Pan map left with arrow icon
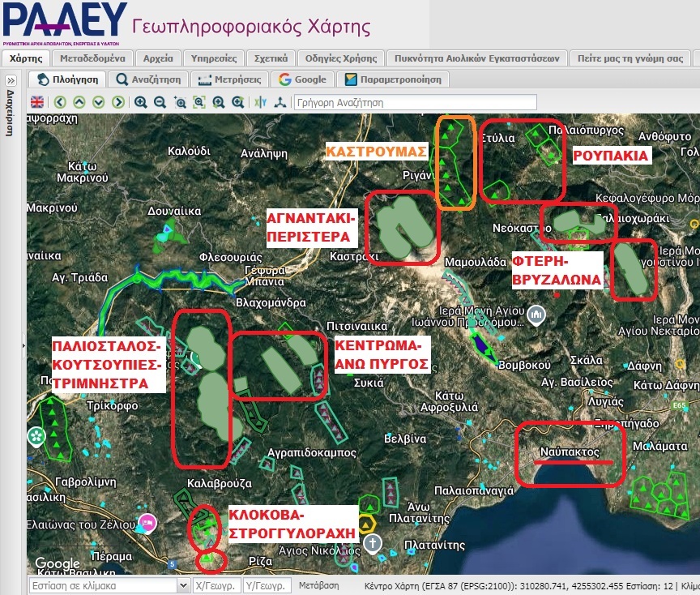The width and height of the screenshot is (700, 595). [x=60, y=102]
